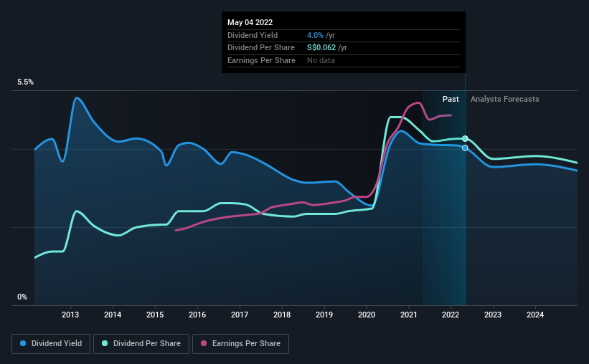Image resolution: width=589 pixels, height=364 pixels.
Task: Select the 2024 year tick on the axis
Action: 535,315
